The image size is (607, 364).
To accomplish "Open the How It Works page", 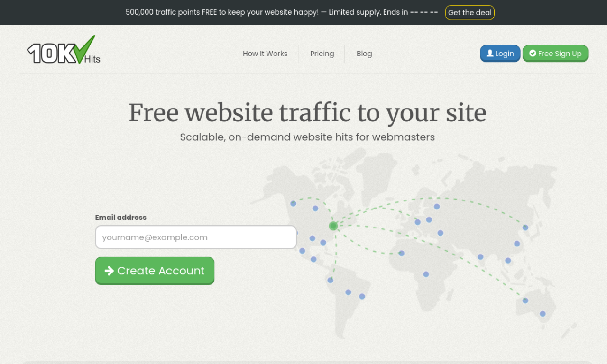I will (x=265, y=54).
